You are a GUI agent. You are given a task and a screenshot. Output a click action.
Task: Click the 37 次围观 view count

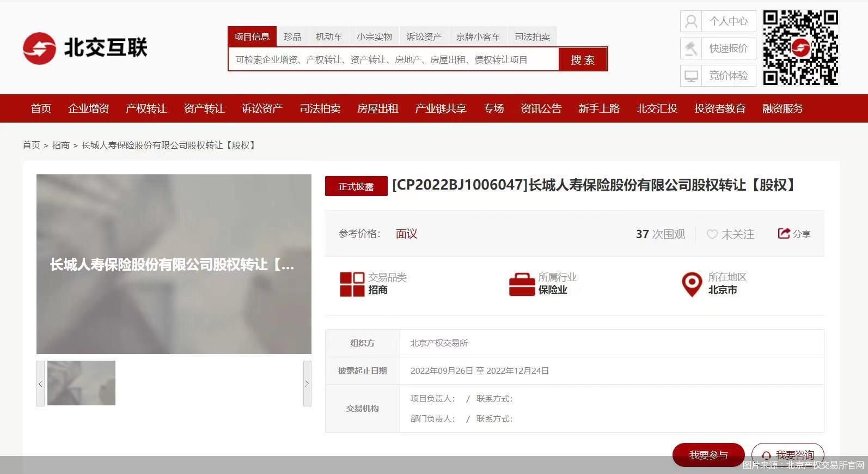pos(661,234)
